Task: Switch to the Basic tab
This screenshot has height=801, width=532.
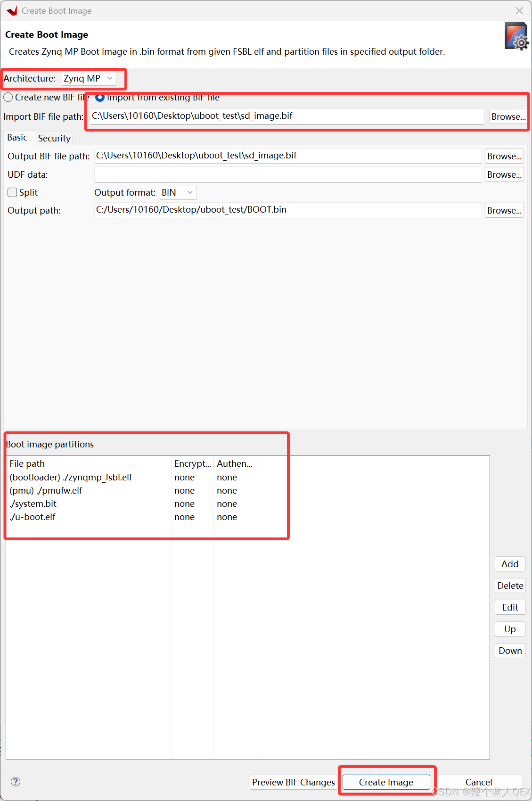Action: click(x=17, y=138)
